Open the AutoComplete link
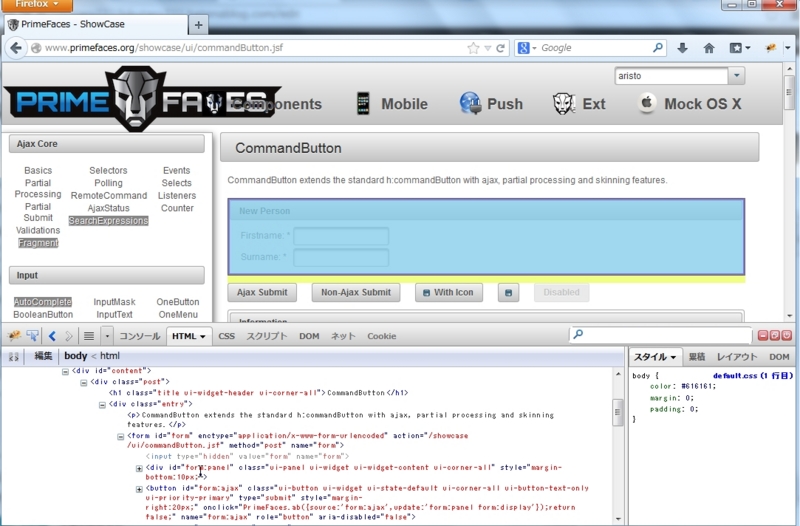The width and height of the screenshot is (800, 526). [x=43, y=302]
